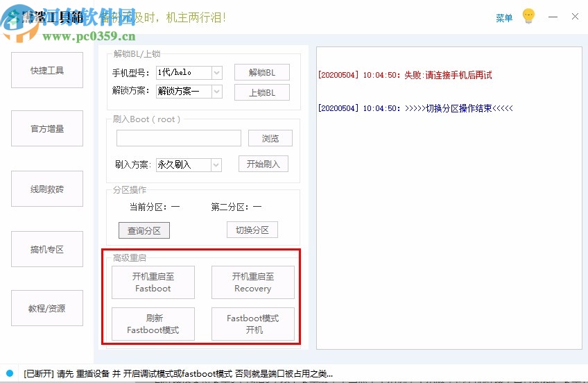
Task: Switch to the 线刷救砖 section
Action: point(47,189)
